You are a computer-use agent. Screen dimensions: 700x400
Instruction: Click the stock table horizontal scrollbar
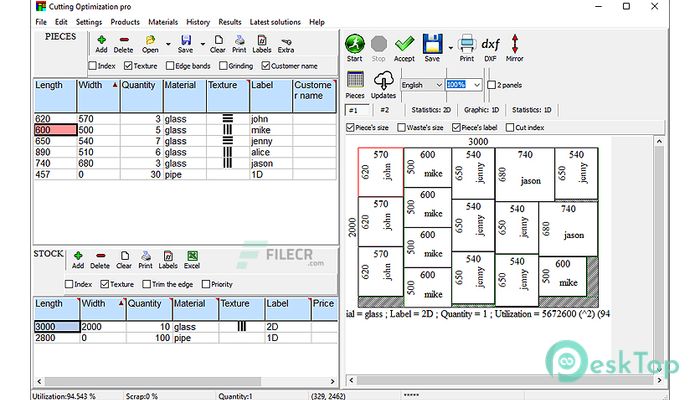pyautogui.click(x=153, y=381)
